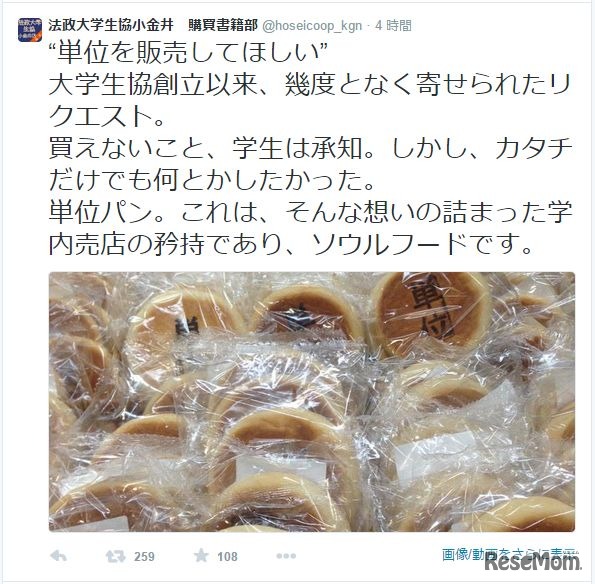Viewport: 595px width, 584px height.
Task: Open the 4時間 timestamp link
Action: tap(394, 25)
